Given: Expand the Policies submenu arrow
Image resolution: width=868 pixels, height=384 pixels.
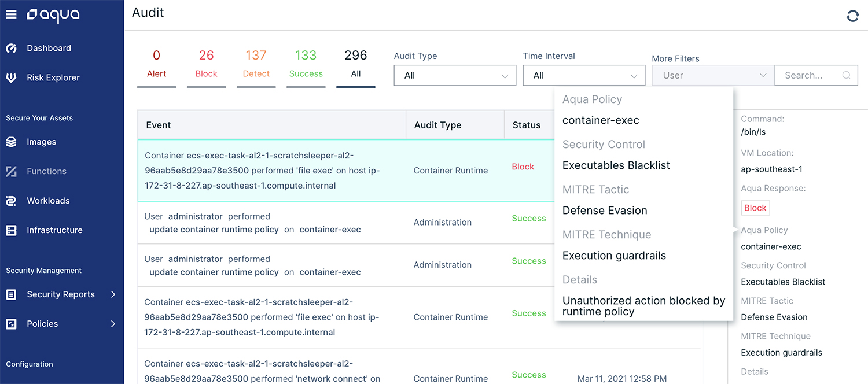Looking at the screenshot, I should pyautogui.click(x=113, y=324).
